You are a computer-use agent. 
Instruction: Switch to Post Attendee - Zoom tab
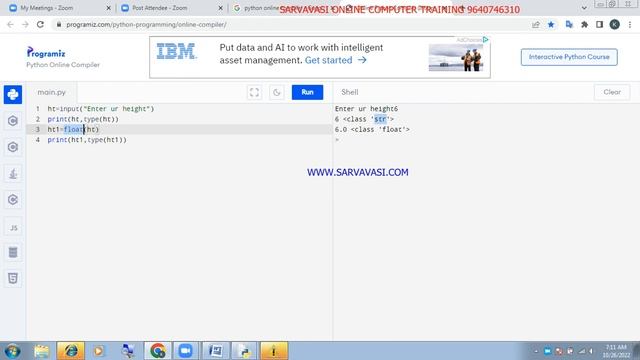(172, 8)
